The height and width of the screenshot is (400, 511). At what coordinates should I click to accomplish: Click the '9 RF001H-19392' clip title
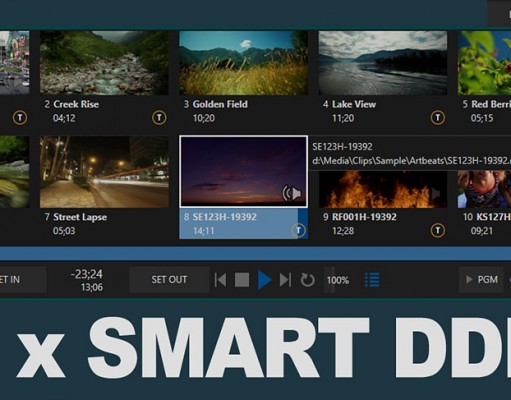(360, 217)
